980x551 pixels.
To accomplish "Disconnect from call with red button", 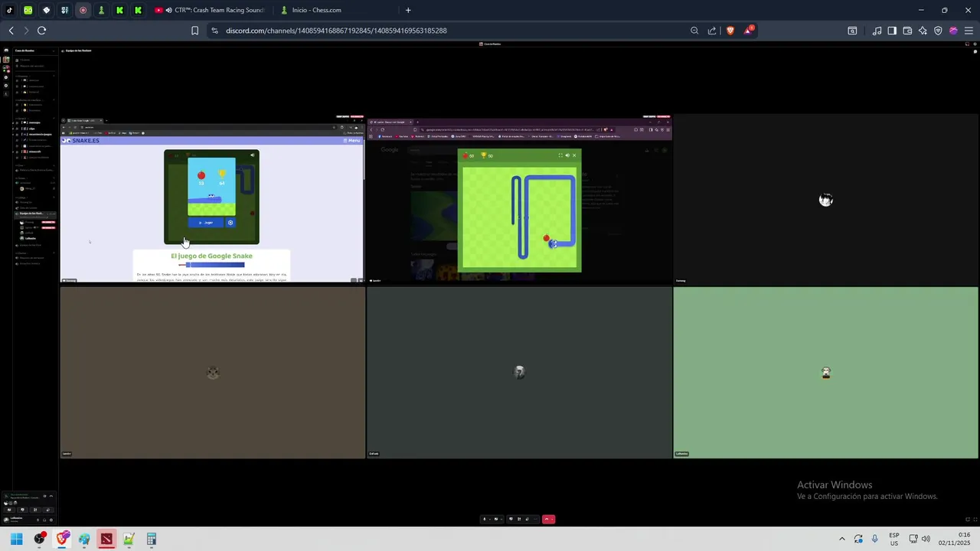I will pos(547,519).
